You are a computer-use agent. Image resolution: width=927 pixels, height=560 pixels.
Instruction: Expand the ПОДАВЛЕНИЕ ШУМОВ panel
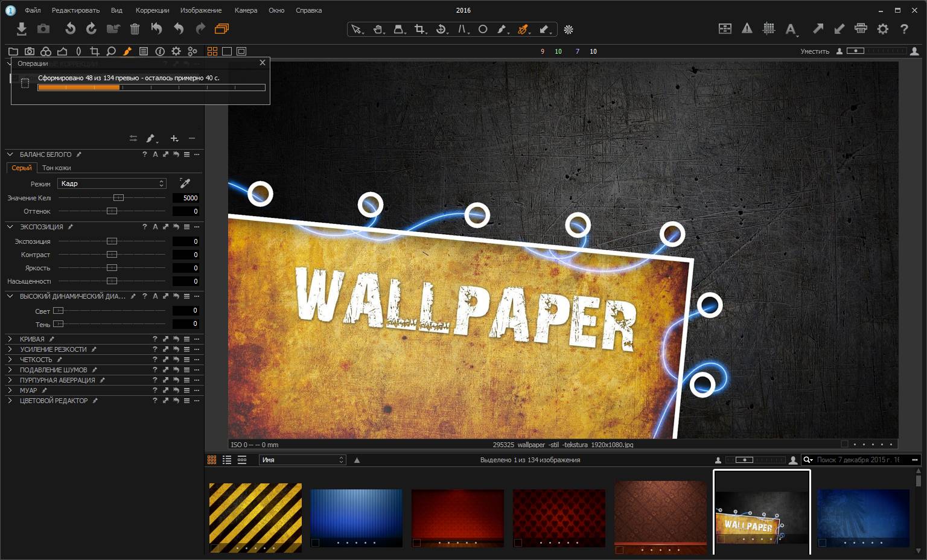pyautogui.click(x=10, y=370)
